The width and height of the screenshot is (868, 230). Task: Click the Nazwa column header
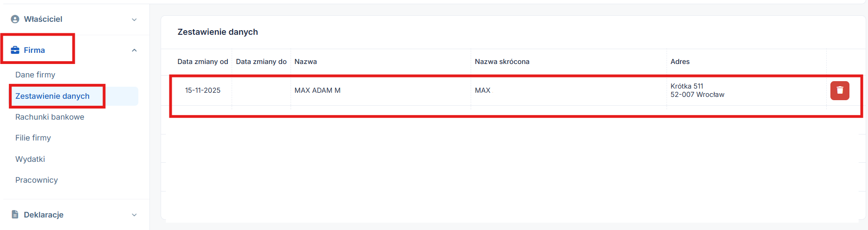(305, 62)
